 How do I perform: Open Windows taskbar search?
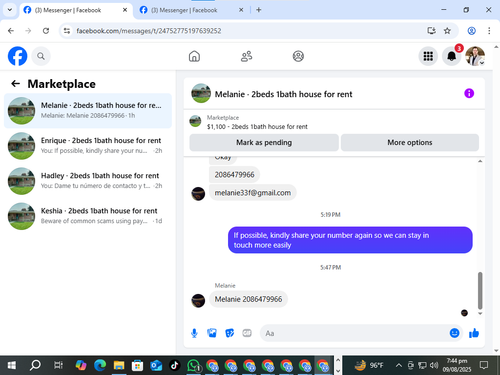(x=35, y=365)
